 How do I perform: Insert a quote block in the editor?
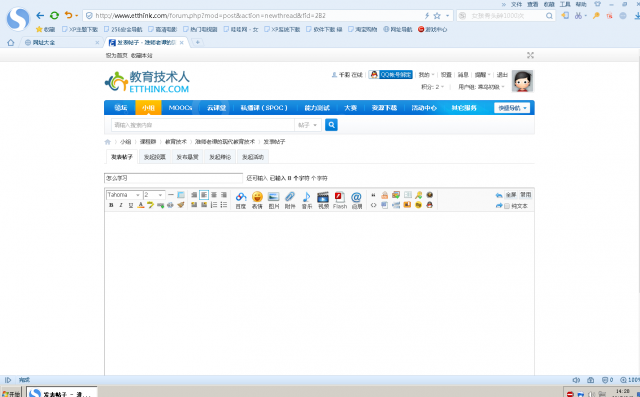tap(373, 195)
